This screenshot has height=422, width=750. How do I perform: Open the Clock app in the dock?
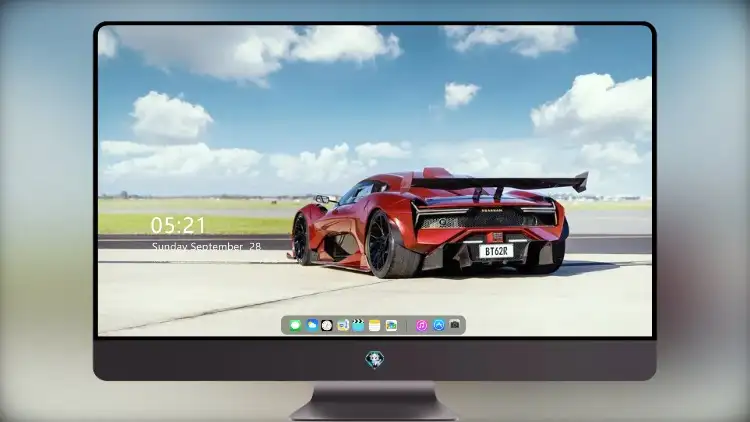pyautogui.click(x=327, y=325)
